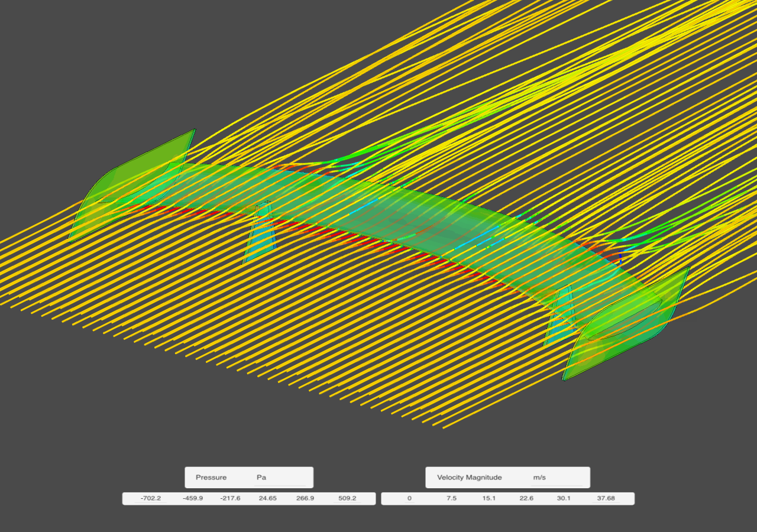Click the Pressure legend label
The width and height of the screenshot is (757, 532).
211,478
